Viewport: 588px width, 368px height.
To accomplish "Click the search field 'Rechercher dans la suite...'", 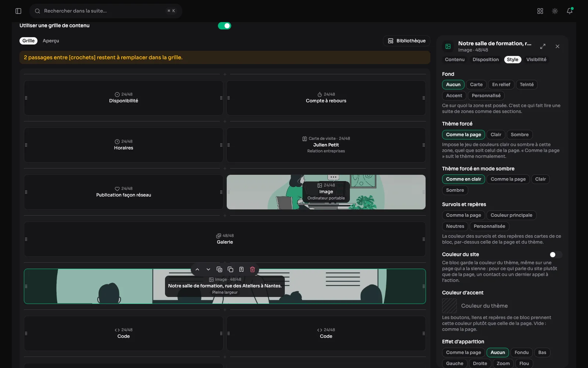I will [106, 11].
